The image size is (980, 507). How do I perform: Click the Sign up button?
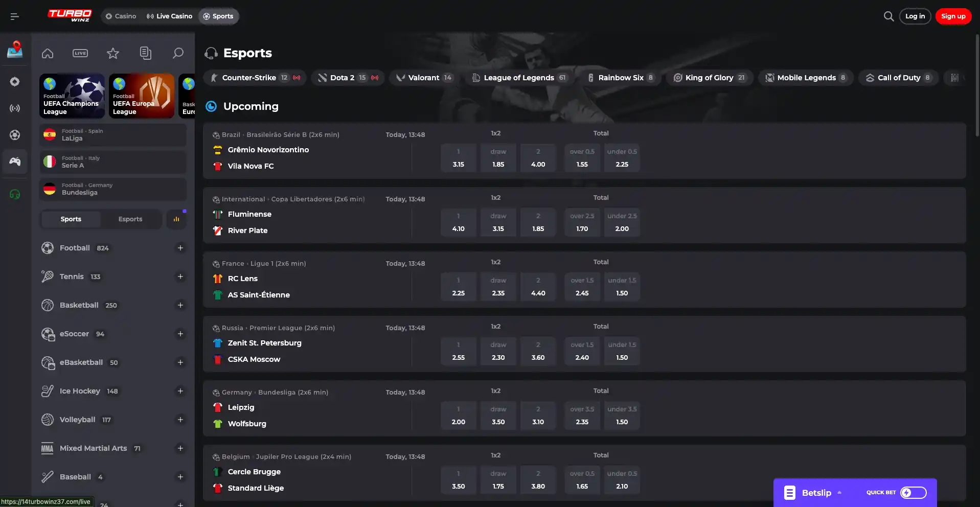click(953, 16)
